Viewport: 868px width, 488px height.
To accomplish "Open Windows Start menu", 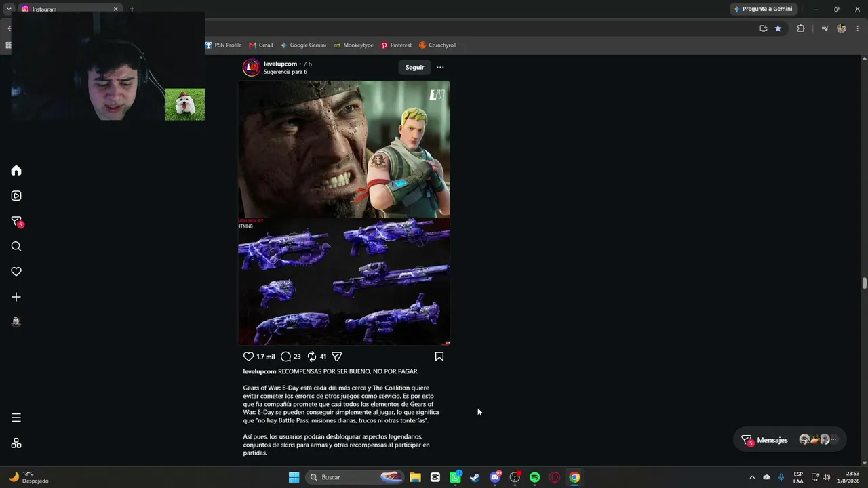I will click(294, 477).
